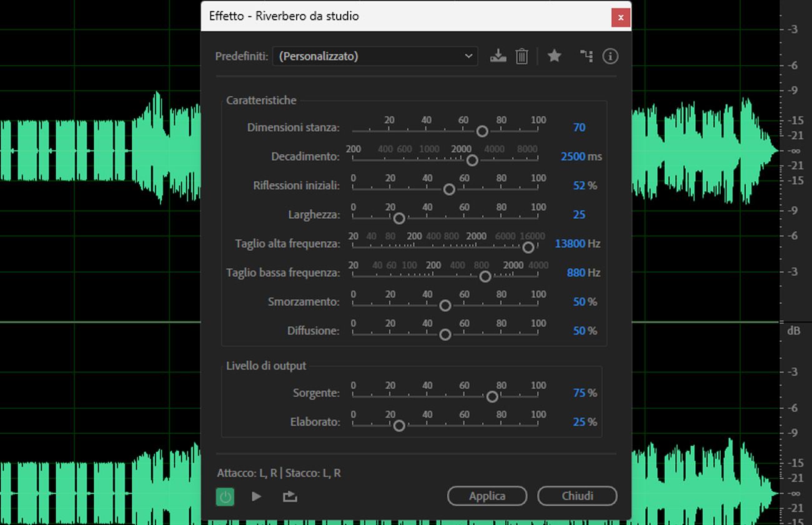Apply the reverb with the Applica button
This screenshot has height=525, width=812.
487,496
